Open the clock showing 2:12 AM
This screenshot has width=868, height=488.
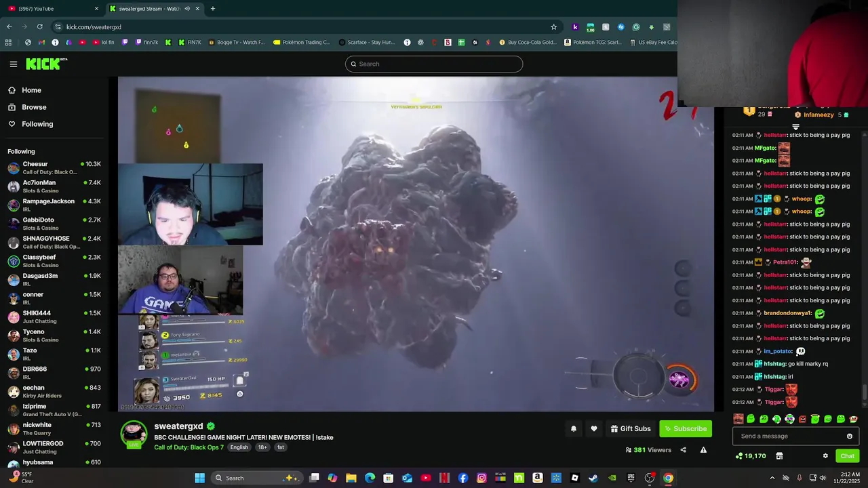pyautogui.click(x=850, y=478)
